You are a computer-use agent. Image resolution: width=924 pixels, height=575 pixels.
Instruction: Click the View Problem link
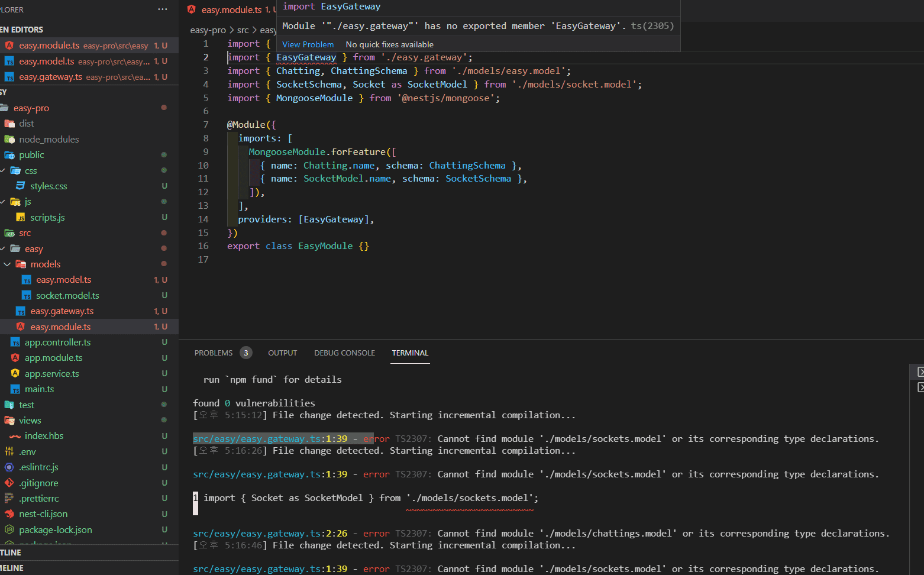click(308, 44)
